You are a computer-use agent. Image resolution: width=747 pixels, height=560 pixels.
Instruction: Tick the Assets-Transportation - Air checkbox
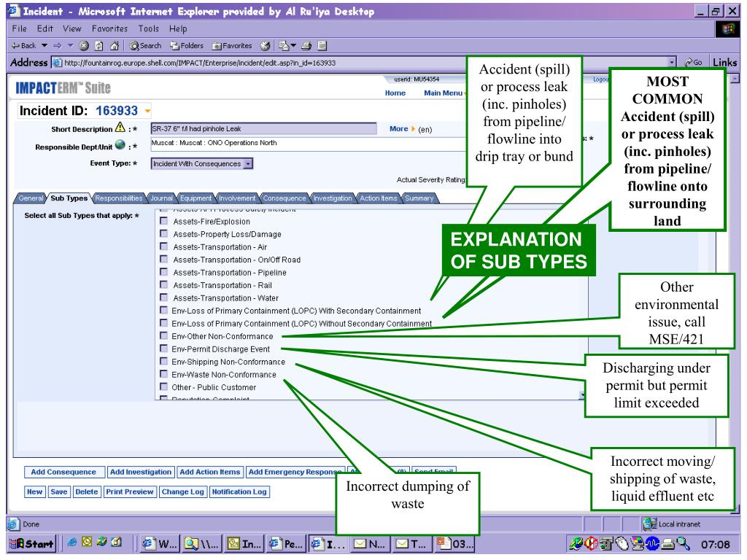coord(164,246)
